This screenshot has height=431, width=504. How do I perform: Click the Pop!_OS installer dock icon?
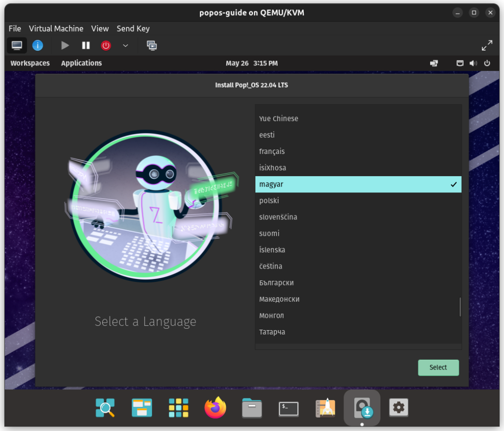(362, 407)
